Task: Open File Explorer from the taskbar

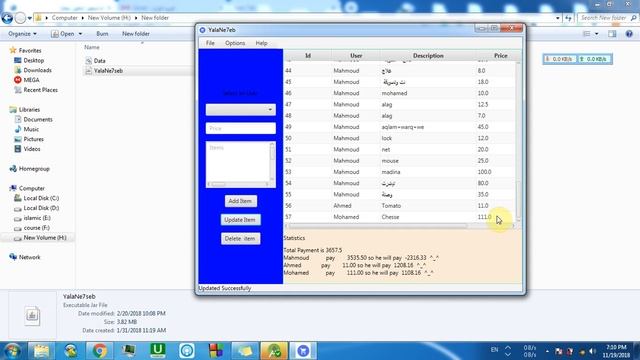Action: pos(41,351)
